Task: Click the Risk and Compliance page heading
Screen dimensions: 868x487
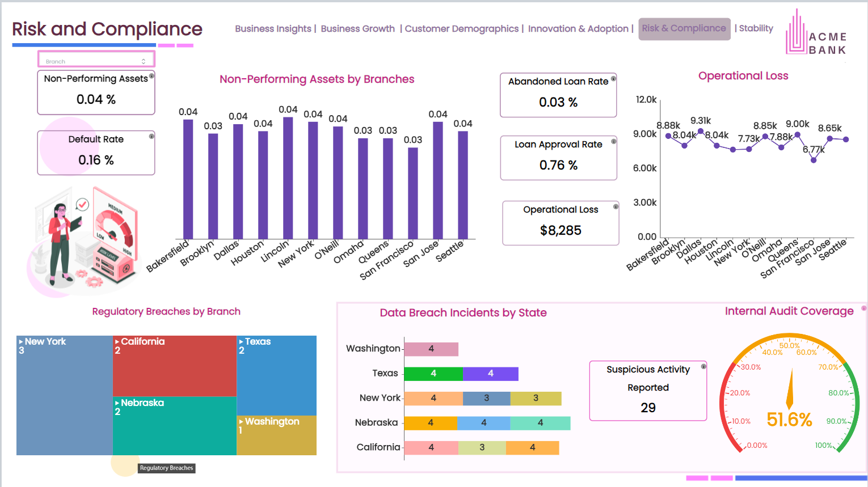Action: (x=107, y=29)
